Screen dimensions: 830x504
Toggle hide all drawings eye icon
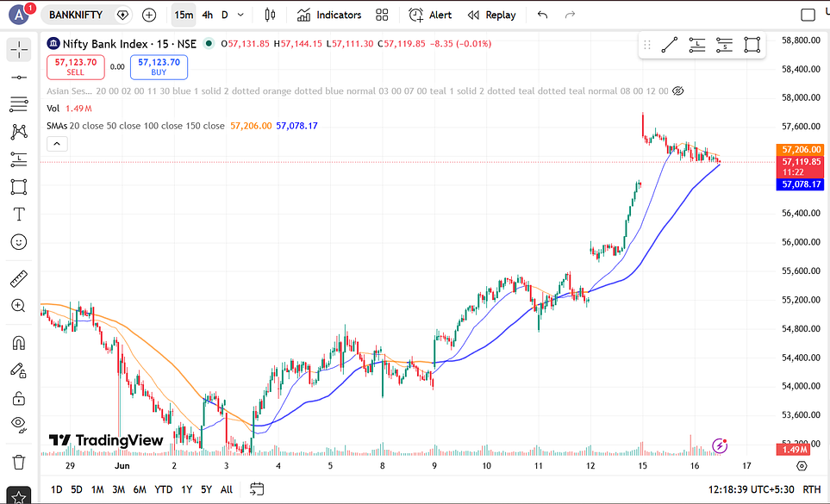pyautogui.click(x=19, y=424)
